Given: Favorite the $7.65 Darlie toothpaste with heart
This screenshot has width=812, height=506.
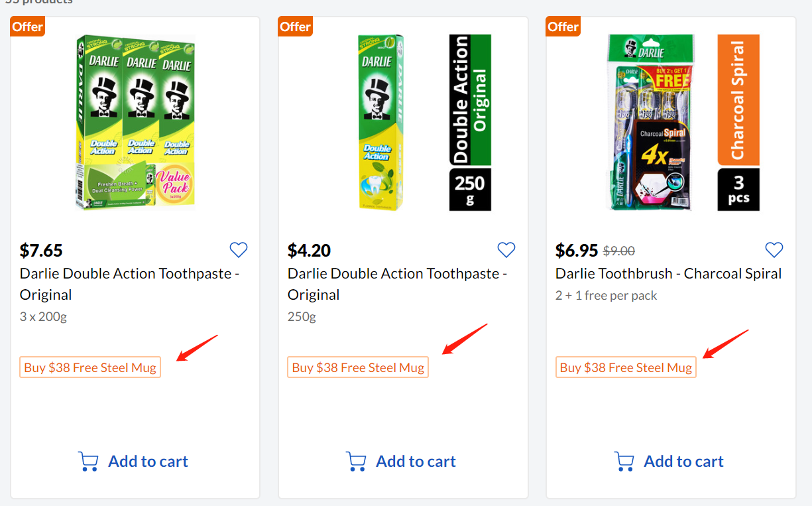Looking at the screenshot, I should pyautogui.click(x=239, y=250).
